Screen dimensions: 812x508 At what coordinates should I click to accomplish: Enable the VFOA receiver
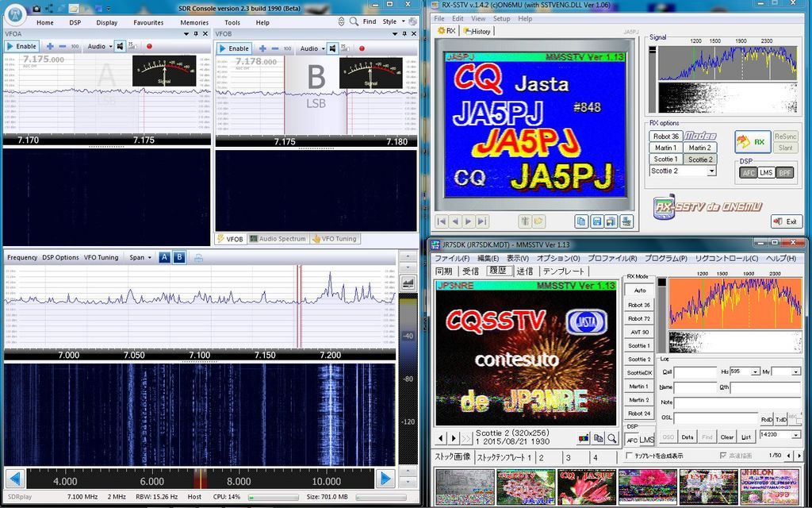point(21,46)
